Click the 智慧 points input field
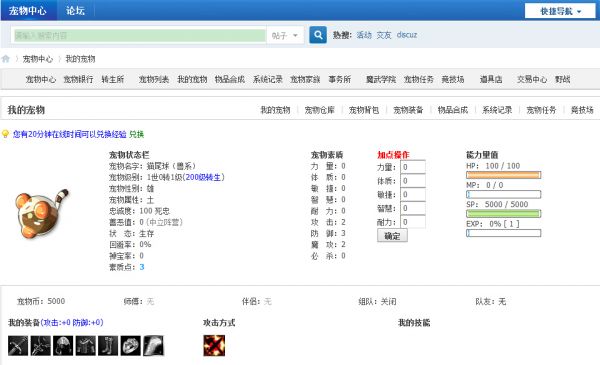This screenshot has width=600, height=365. click(413, 208)
